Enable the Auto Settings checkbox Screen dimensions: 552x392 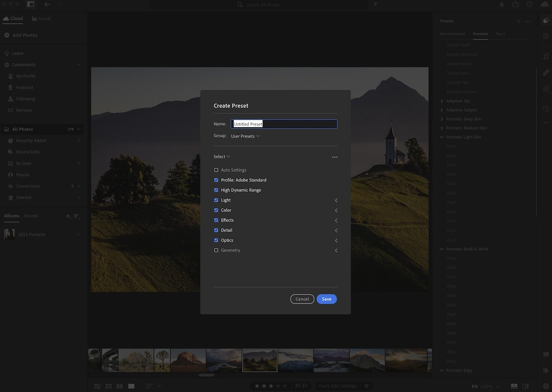pyautogui.click(x=216, y=170)
